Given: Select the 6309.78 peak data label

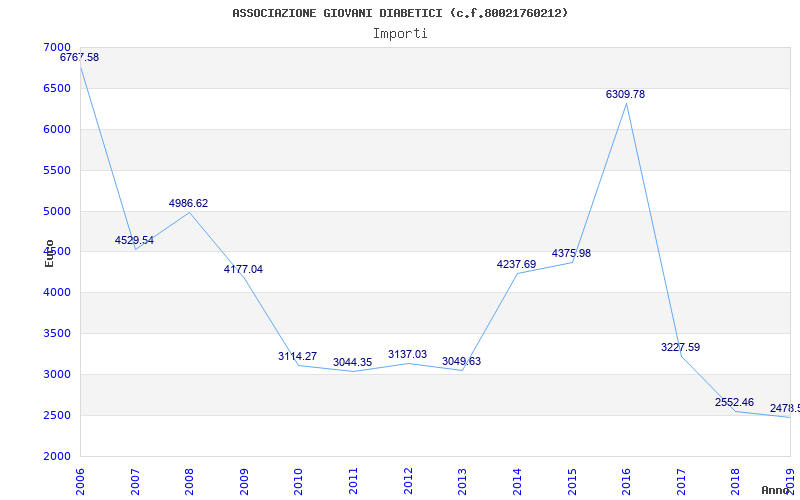Looking at the screenshot, I should [x=626, y=94].
